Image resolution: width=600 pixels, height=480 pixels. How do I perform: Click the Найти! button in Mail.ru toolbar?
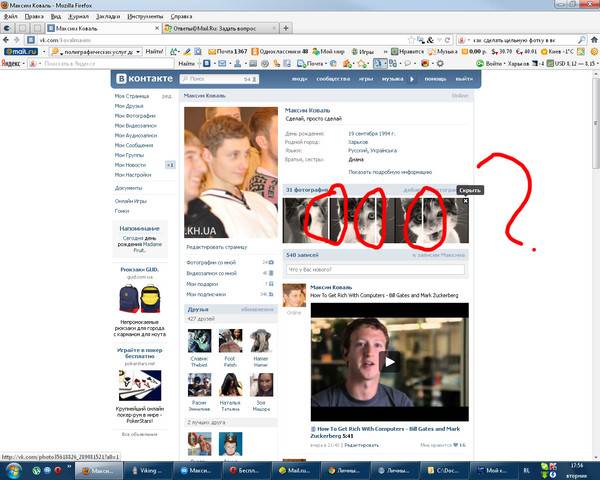(154, 51)
